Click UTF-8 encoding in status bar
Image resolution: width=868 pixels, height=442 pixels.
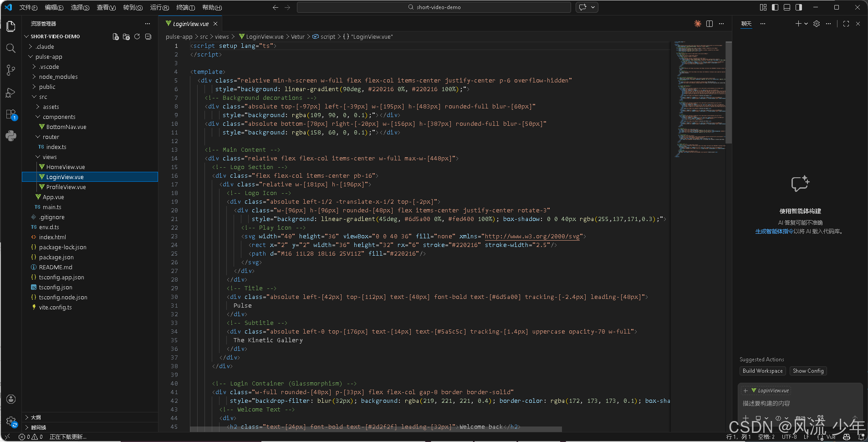(789, 437)
